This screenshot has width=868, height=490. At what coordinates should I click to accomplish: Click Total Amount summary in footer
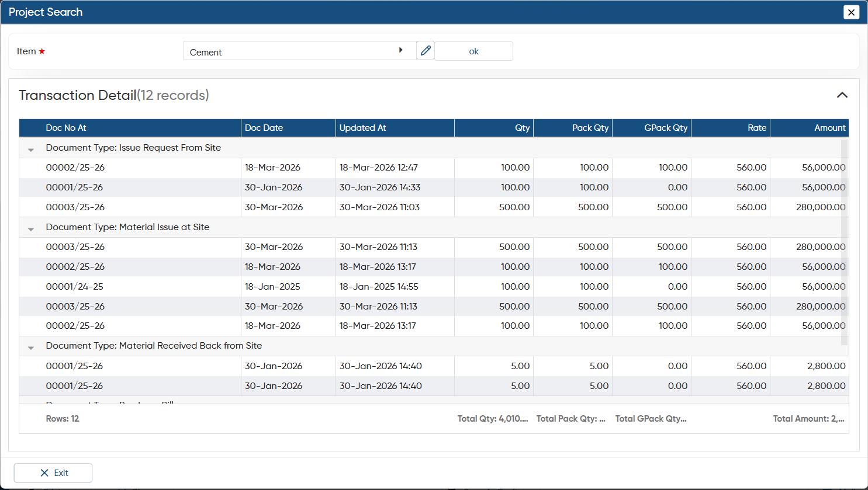click(808, 419)
